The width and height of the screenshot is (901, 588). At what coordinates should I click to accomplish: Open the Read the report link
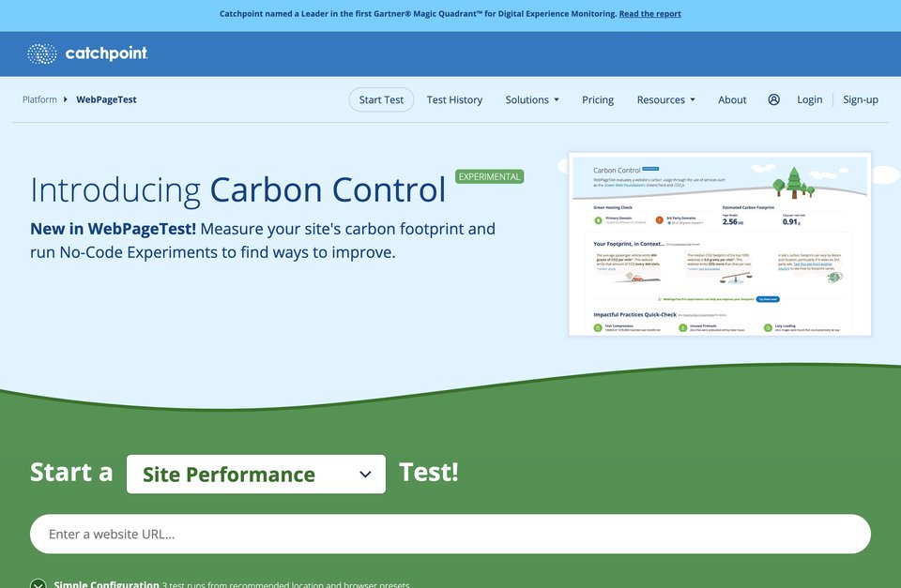point(649,14)
